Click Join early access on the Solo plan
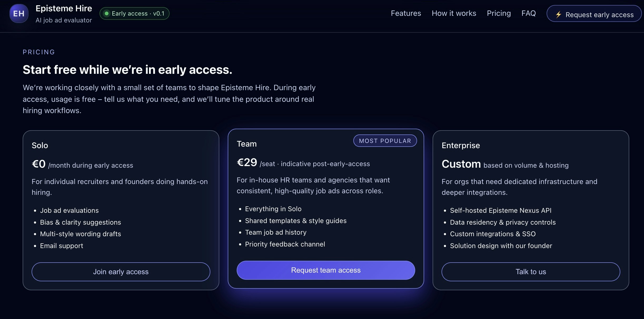Screen dimensions: 644x319 (x=121, y=272)
